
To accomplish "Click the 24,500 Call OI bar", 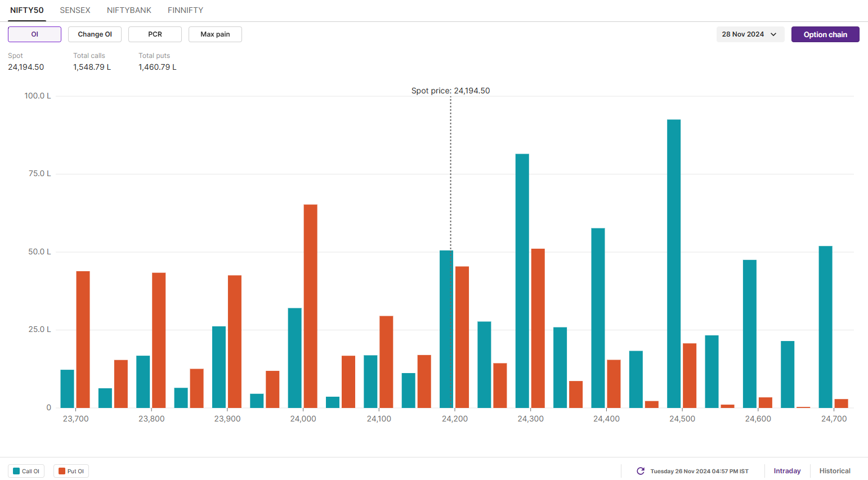I will [x=674, y=263].
